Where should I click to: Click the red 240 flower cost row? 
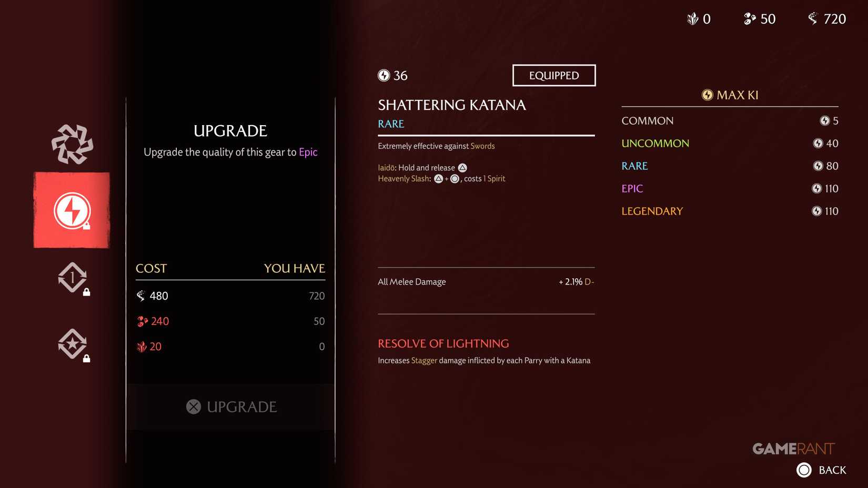pos(230,321)
